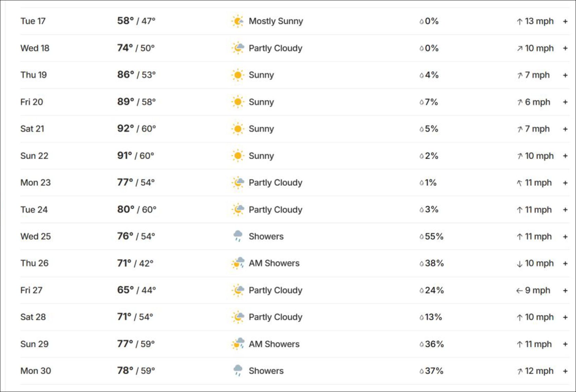Expand the Tue 17 forecast row
This screenshot has width=576, height=392.
point(565,21)
